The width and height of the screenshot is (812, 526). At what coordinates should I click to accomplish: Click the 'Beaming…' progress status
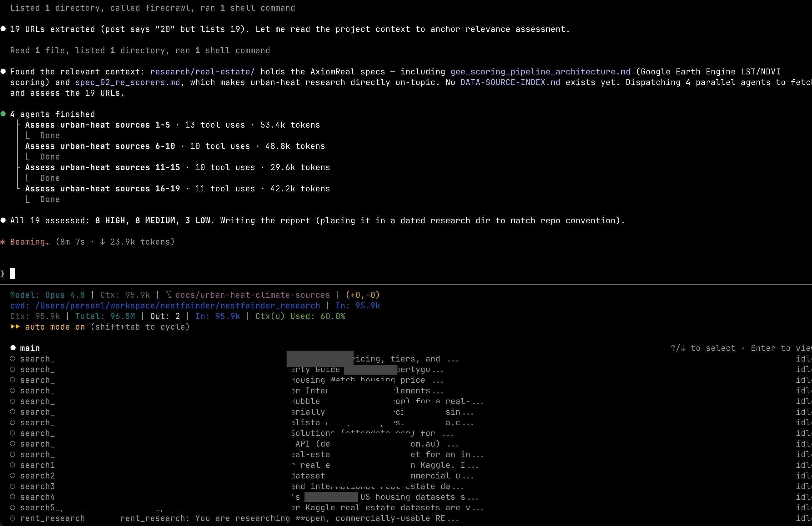(30, 242)
